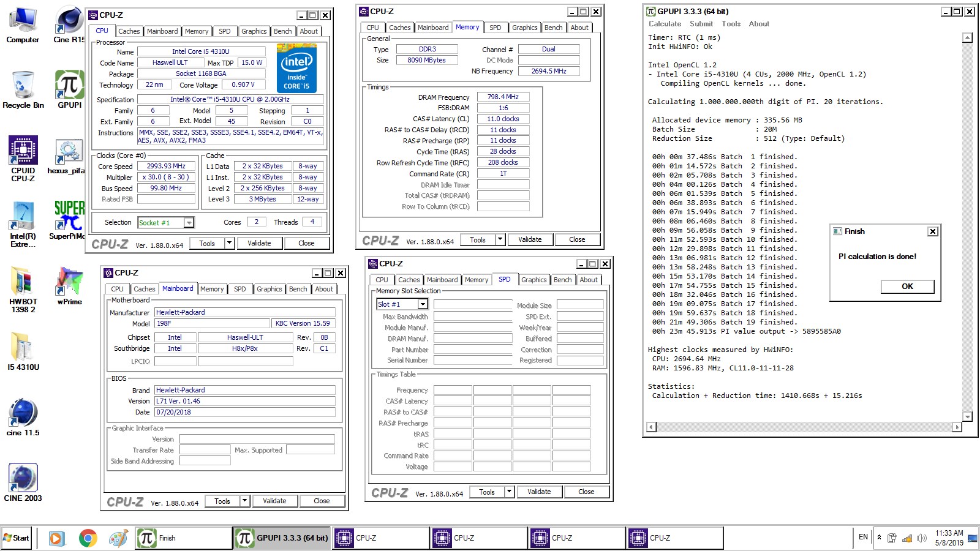Switch to GPUPI 3.3.3 taskbar item
The width and height of the screenshot is (980, 551).
point(282,538)
